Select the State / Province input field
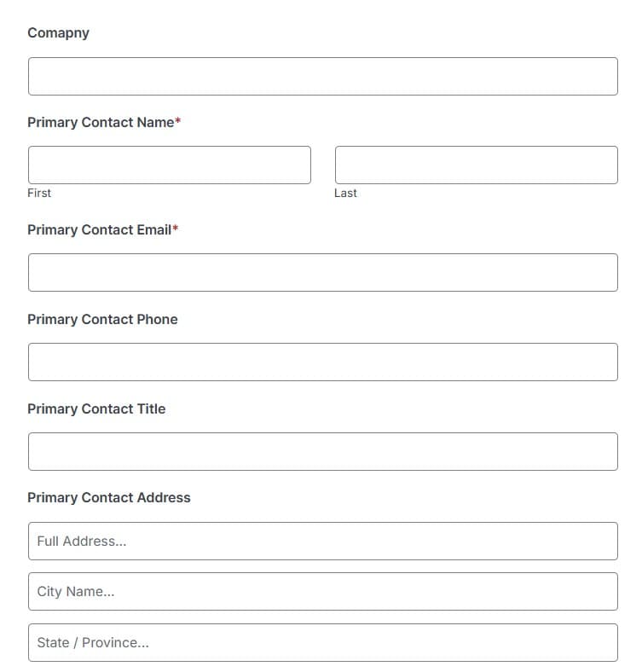 323,642
